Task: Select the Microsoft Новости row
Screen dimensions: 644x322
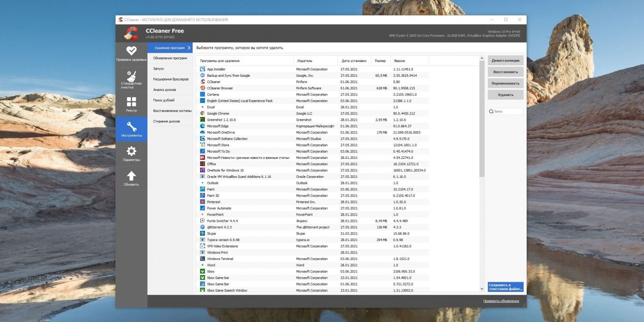Action: (x=313, y=158)
